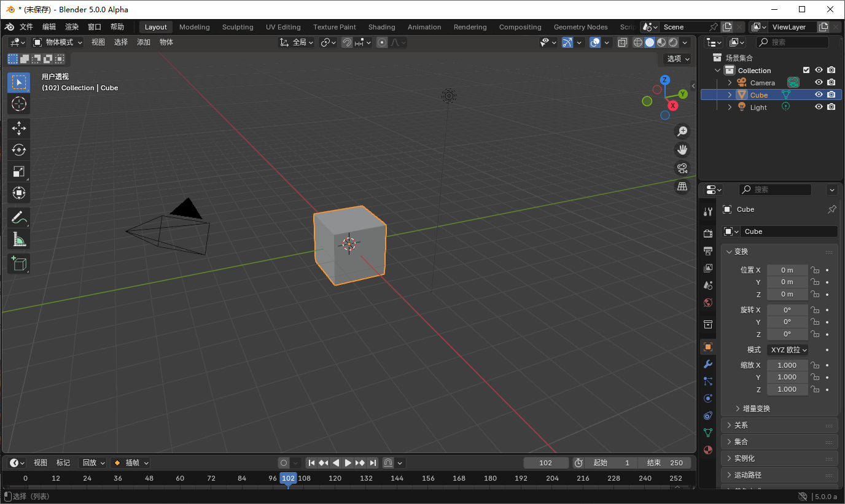The image size is (845, 504).
Task: Click the Add Cube tool
Action: click(x=18, y=263)
